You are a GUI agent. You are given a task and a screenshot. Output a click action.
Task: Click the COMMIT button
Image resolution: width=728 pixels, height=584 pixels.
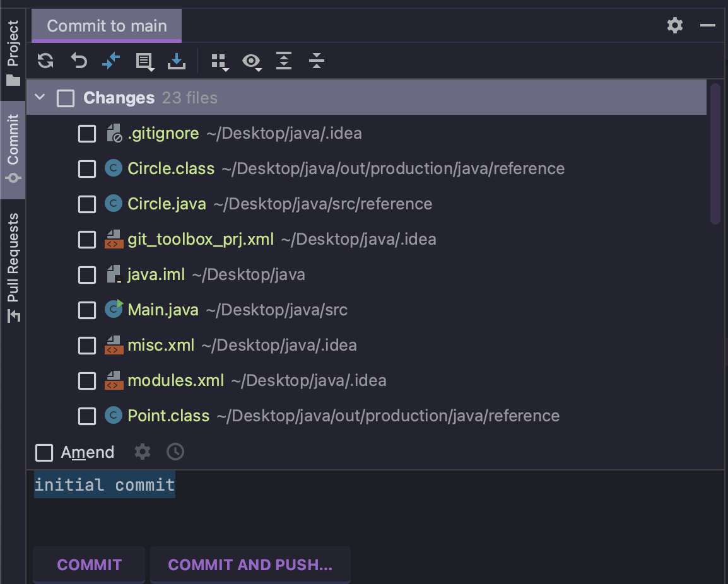pyautogui.click(x=89, y=564)
